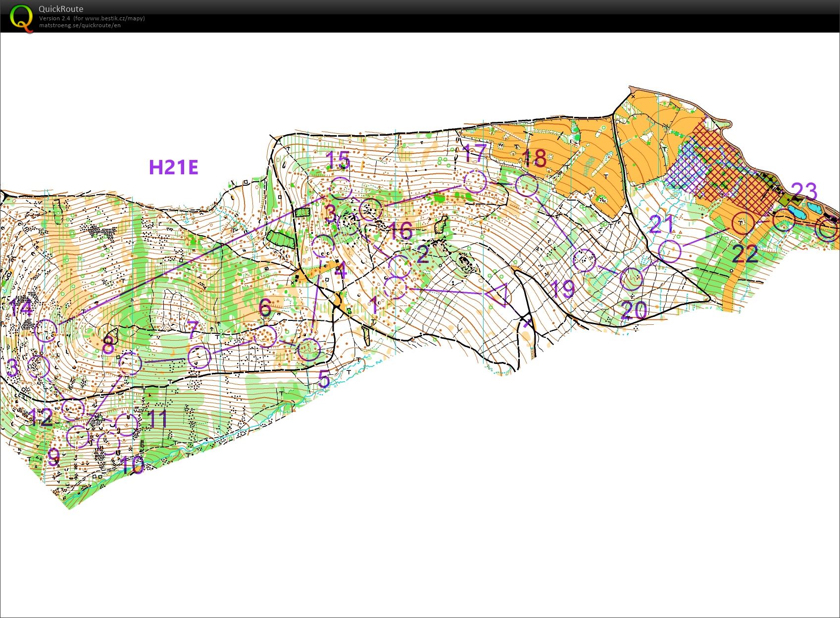Click the control 6 circle

(x=266, y=336)
